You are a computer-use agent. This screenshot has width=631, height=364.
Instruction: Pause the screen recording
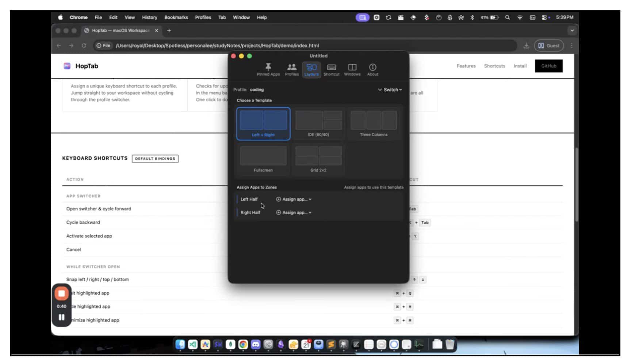click(x=61, y=317)
